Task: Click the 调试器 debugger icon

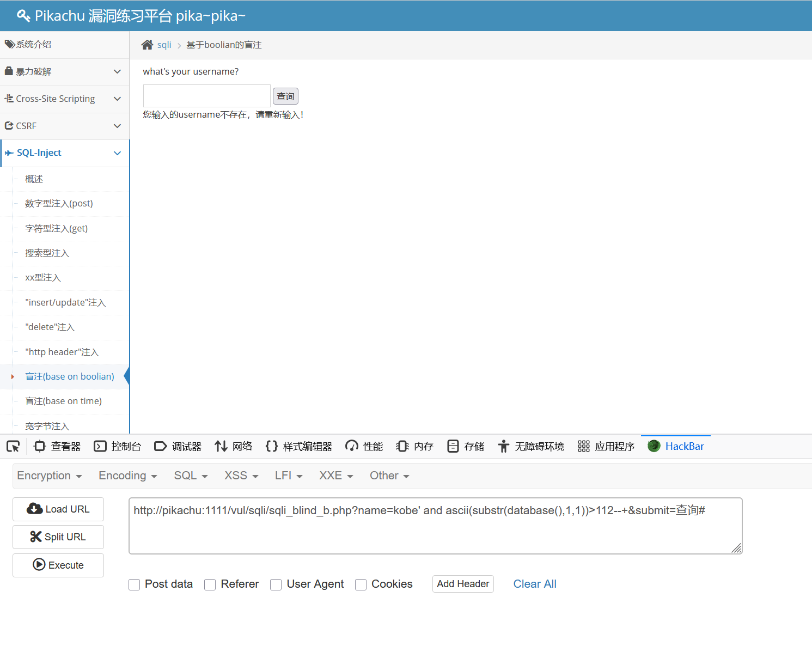Action: coord(161,447)
